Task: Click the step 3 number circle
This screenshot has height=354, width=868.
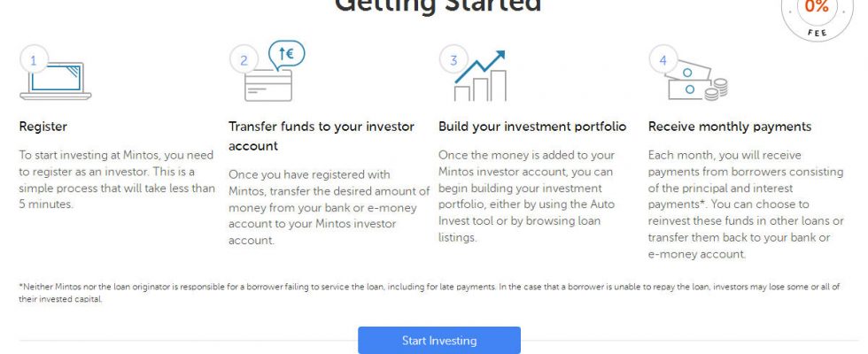Action: 453,60
